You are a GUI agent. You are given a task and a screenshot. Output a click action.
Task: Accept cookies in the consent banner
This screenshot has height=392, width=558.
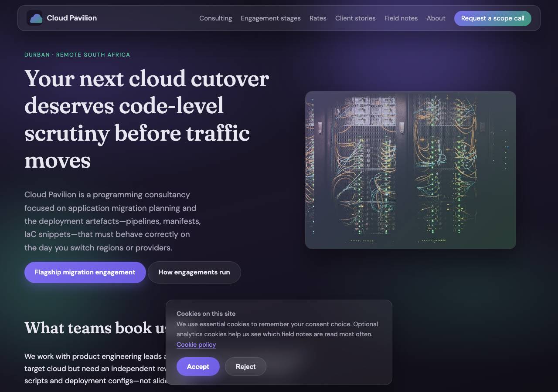pyautogui.click(x=198, y=366)
